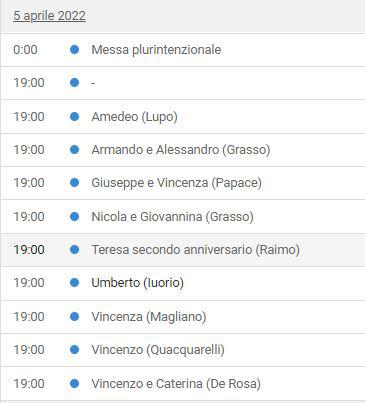Click the blue dot beside Amedeo (Lupo)
The width and height of the screenshot is (365, 403).
[75, 116]
